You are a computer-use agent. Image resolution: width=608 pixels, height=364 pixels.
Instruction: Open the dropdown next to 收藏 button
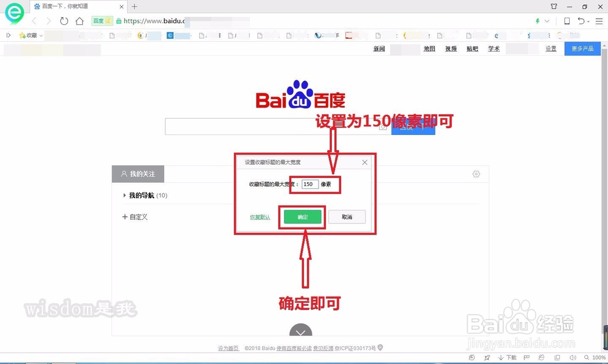click(x=40, y=35)
